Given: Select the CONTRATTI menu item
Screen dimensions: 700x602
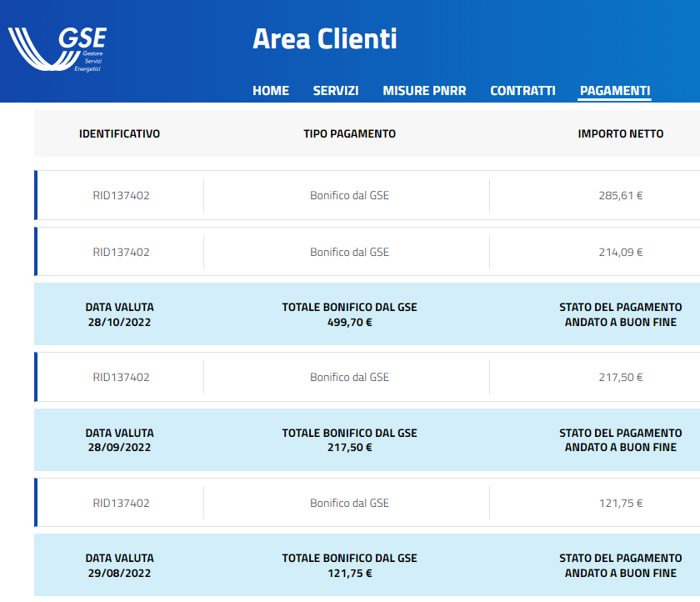Looking at the screenshot, I should pos(522,91).
